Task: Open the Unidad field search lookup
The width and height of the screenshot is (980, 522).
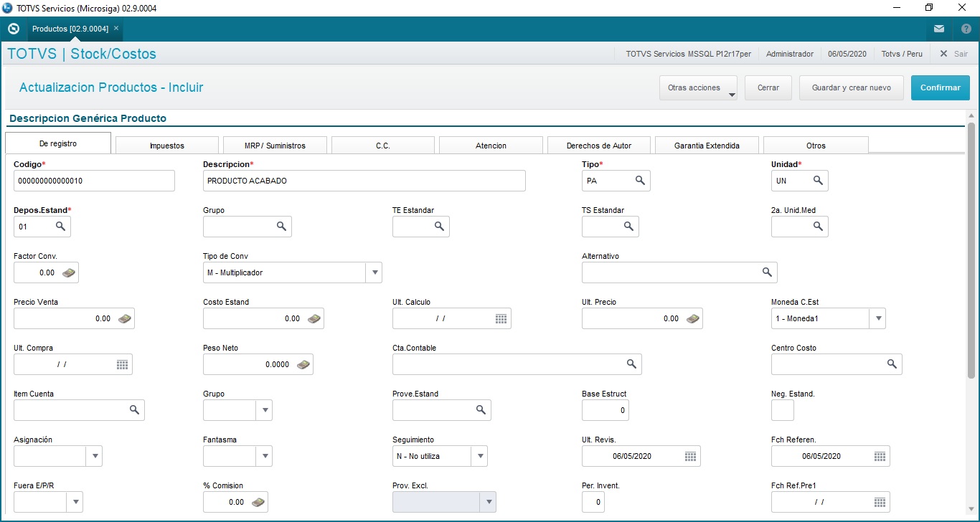Action: click(x=818, y=181)
